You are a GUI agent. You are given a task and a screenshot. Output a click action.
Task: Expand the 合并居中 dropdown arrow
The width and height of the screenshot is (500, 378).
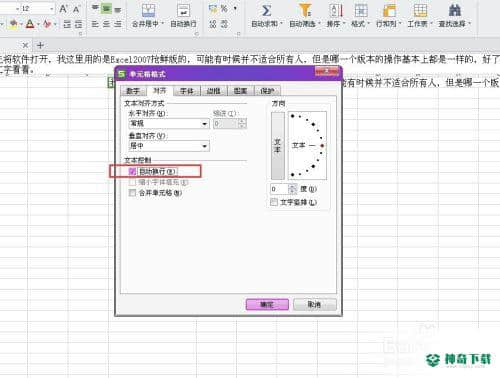pyautogui.click(x=163, y=24)
